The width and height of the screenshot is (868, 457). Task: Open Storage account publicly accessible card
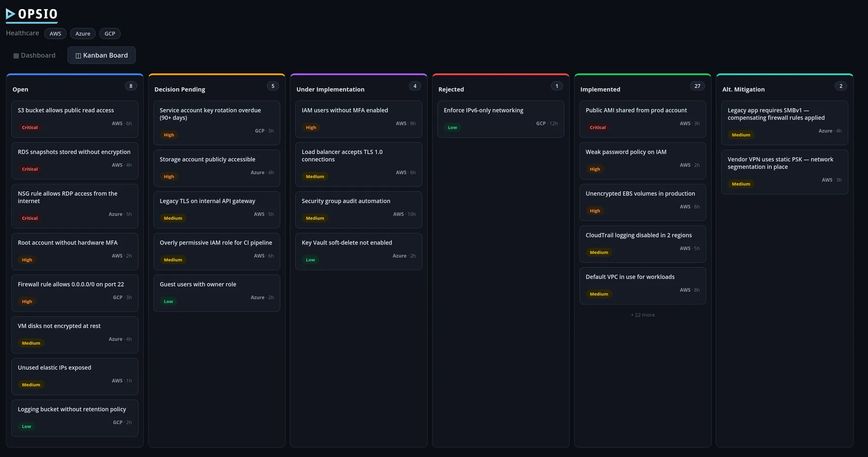[217, 168]
